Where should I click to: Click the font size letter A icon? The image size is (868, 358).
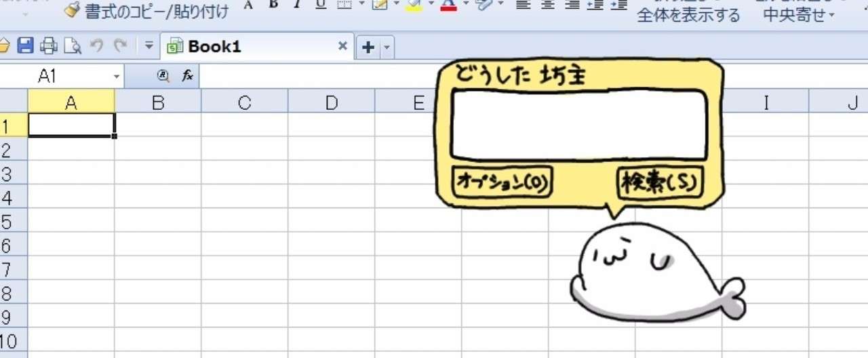(x=248, y=4)
